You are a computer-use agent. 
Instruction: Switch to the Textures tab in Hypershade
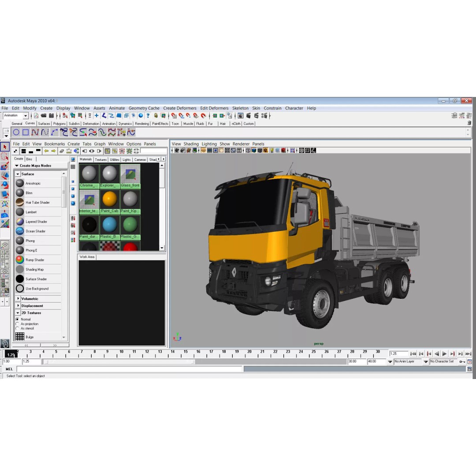click(x=101, y=160)
